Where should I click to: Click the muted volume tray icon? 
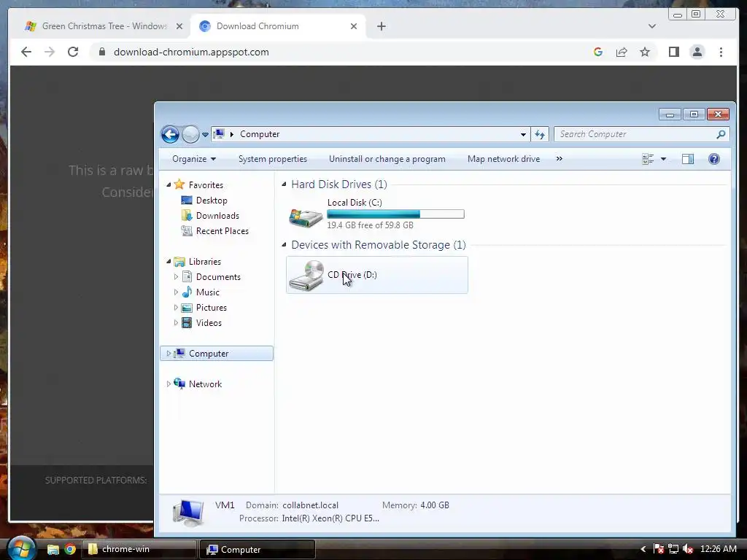[687, 549]
